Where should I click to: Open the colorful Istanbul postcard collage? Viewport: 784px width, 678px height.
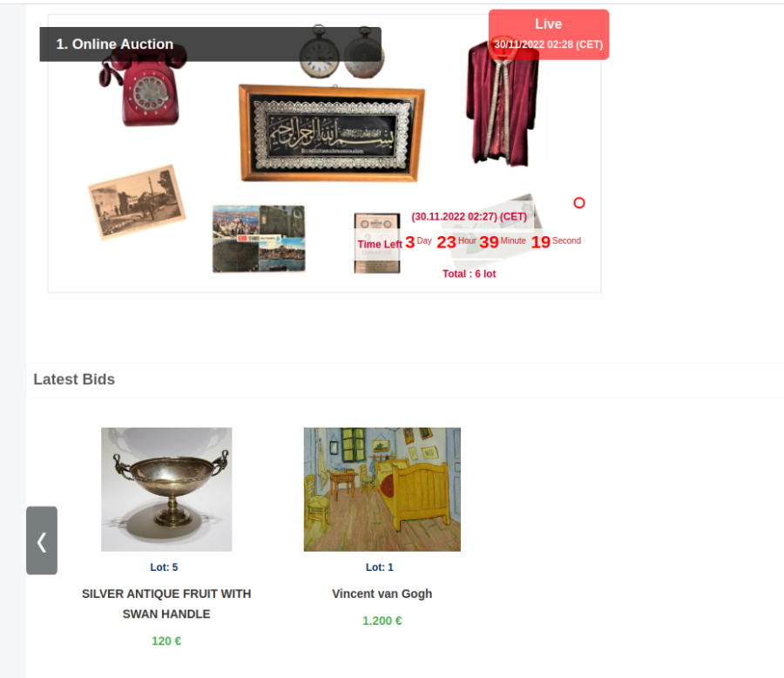(x=259, y=239)
